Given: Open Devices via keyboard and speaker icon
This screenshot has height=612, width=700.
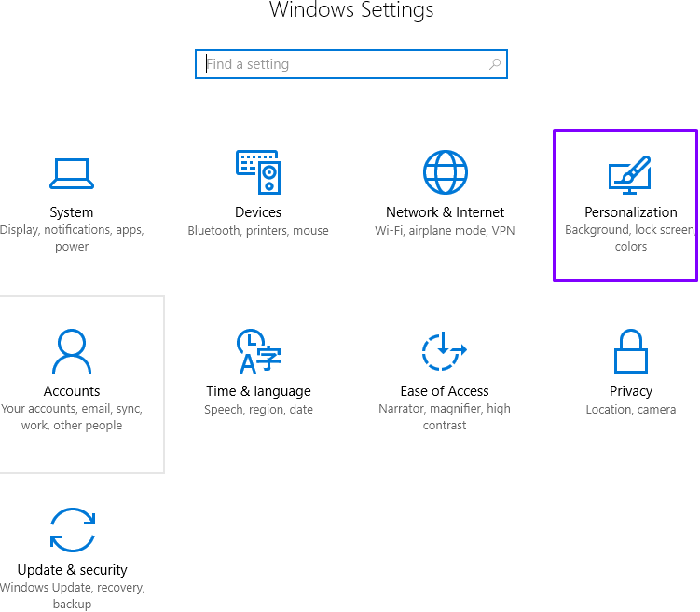Looking at the screenshot, I should [x=258, y=172].
